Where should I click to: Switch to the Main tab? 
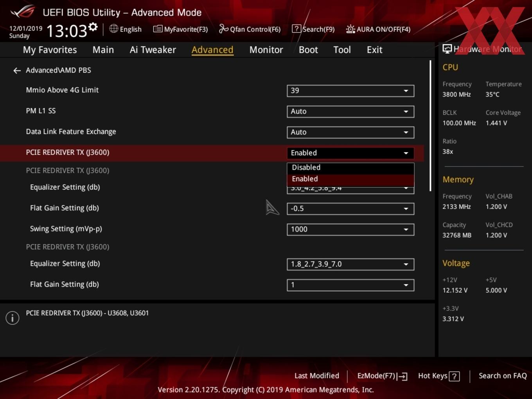[x=103, y=50]
